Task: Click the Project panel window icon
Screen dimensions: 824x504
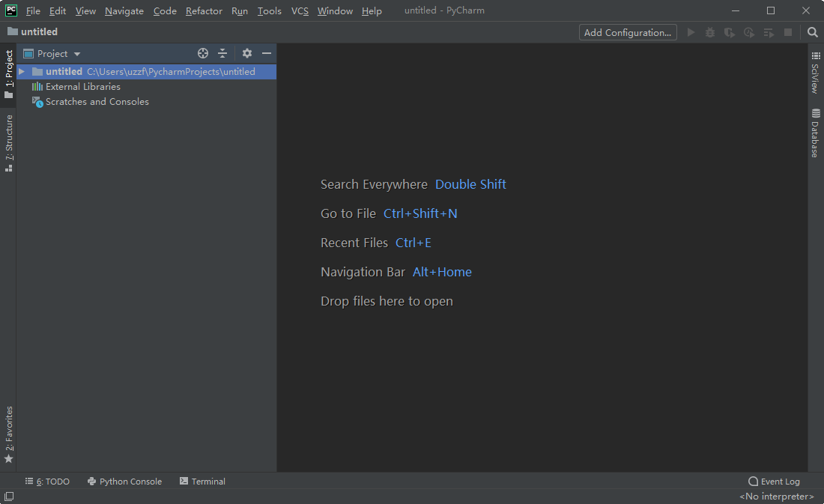Action: pos(28,54)
